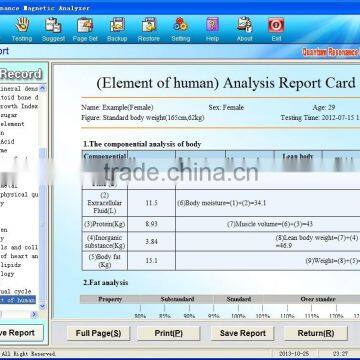Click the record list scroll-up arrow
This screenshot has width=360, height=360.
point(42,89)
